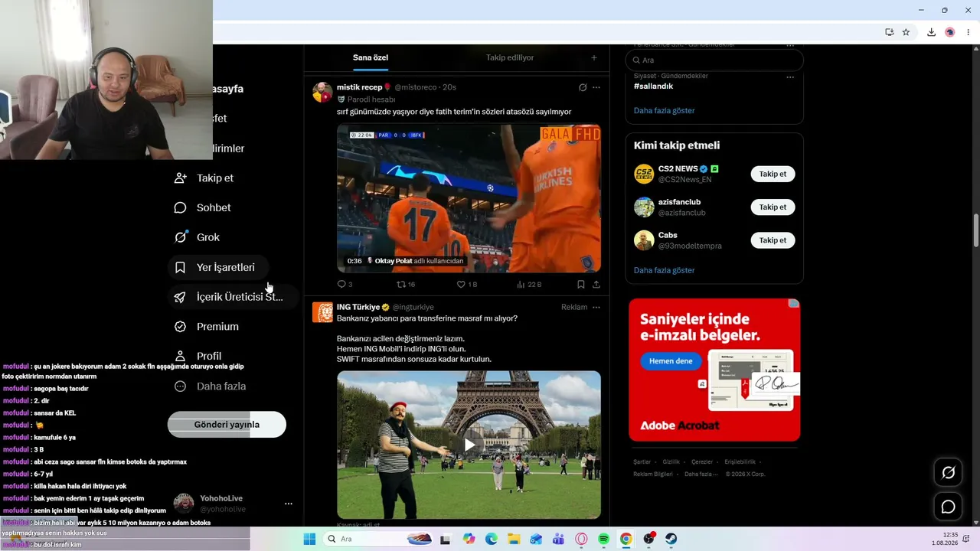Like the mistik recep post
This screenshot has width=980, height=551.
[x=467, y=284]
